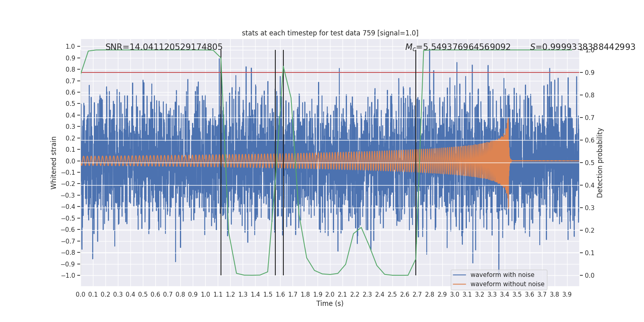Click the 0.5 tick on the probability axis

[x=590, y=163]
